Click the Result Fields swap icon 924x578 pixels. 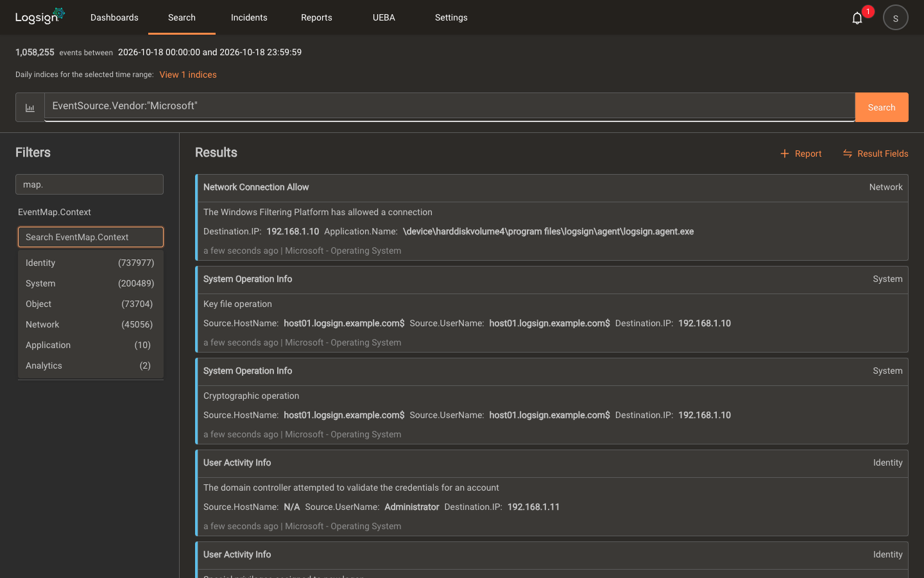click(x=848, y=153)
